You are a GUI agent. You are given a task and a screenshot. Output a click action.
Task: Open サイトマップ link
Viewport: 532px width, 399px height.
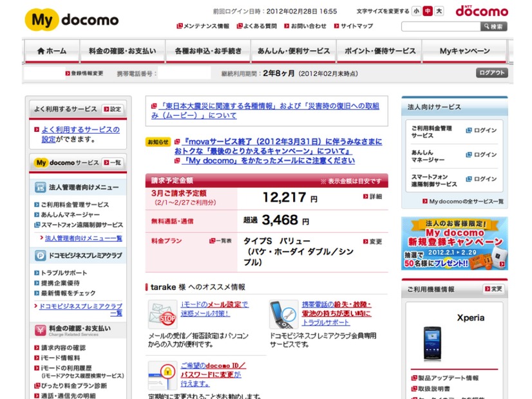pos(354,26)
